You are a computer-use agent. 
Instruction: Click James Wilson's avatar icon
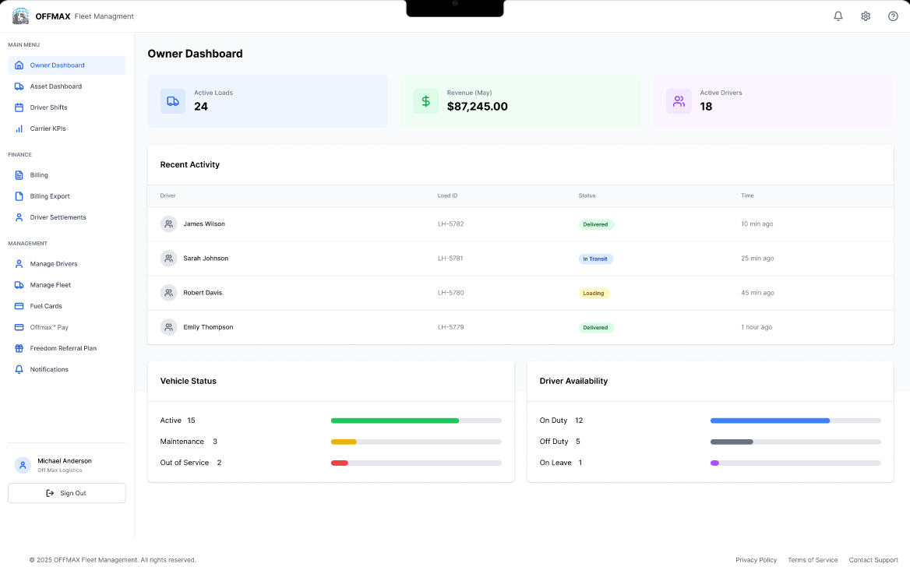(168, 224)
